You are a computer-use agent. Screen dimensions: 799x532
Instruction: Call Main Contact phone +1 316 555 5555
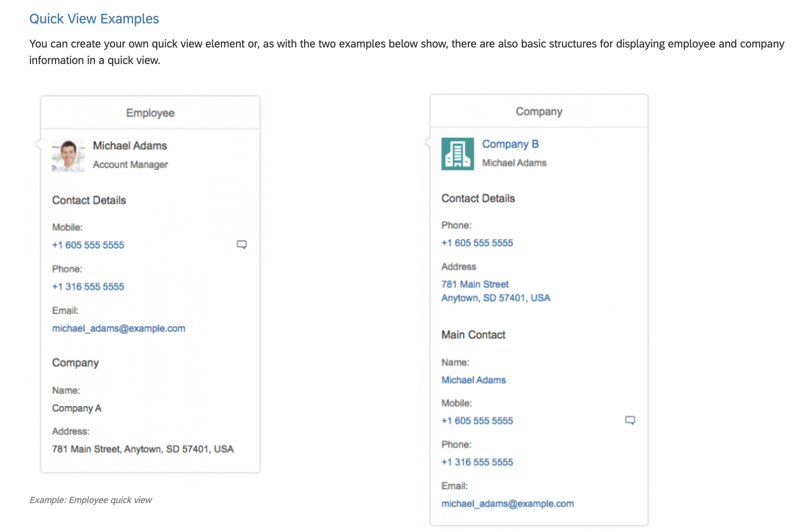pyautogui.click(x=477, y=462)
